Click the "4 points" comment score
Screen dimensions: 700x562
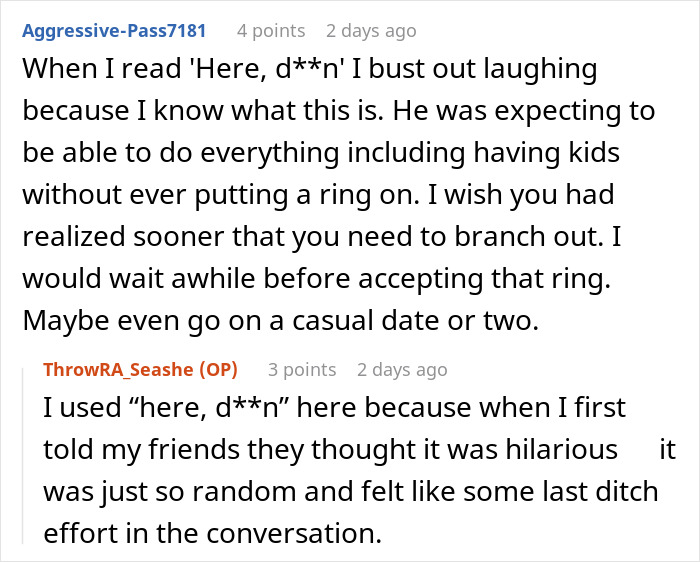(x=271, y=31)
